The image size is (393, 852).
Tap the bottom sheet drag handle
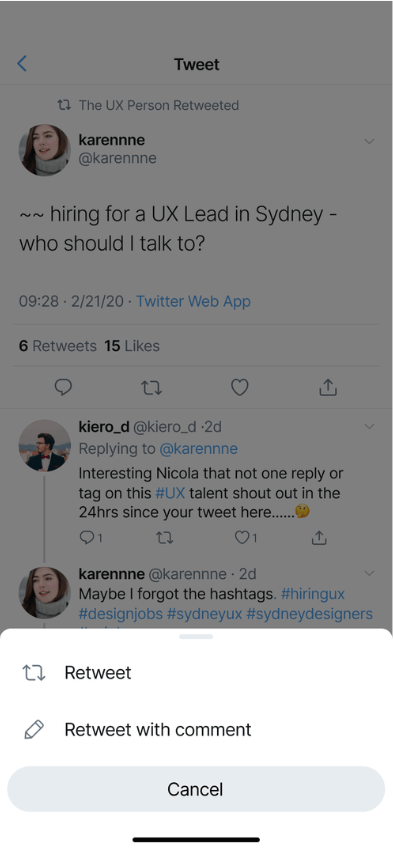[x=196, y=636]
